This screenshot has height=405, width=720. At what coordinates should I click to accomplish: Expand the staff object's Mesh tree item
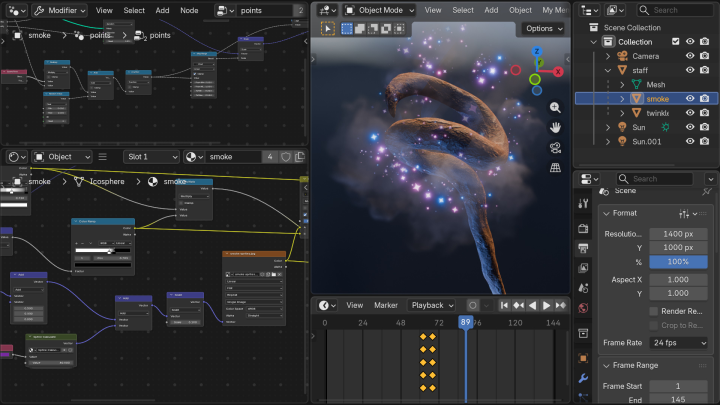point(620,85)
